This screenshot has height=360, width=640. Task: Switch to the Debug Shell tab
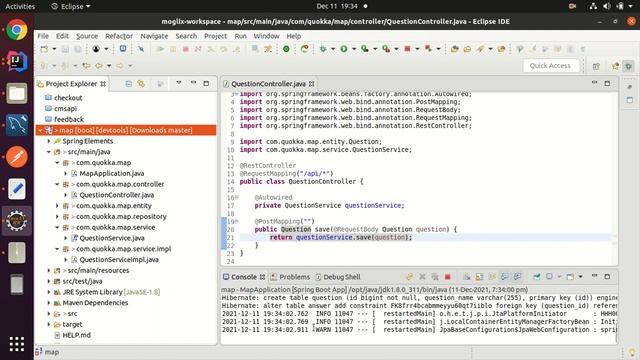point(338,277)
